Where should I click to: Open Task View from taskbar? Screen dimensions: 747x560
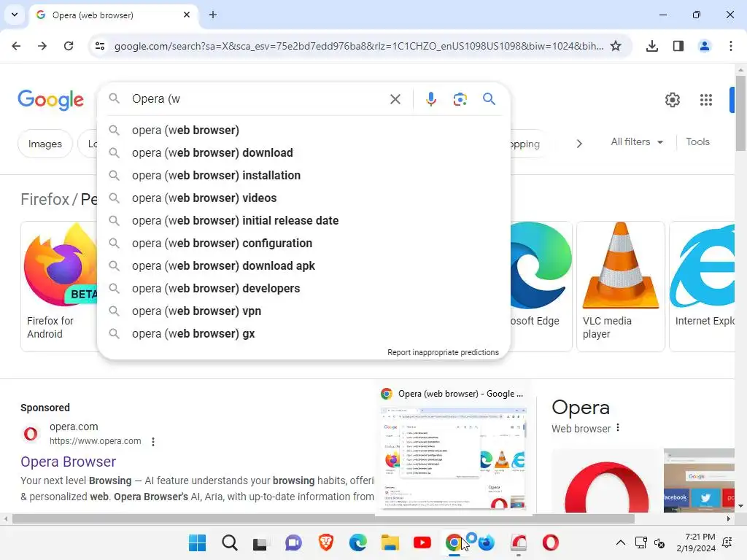coord(260,542)
